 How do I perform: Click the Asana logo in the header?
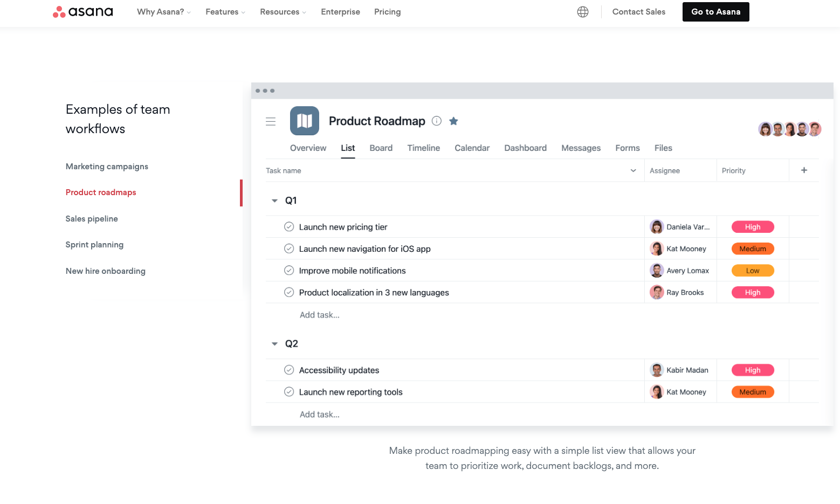pyautogui.click(x=82, y=12)
